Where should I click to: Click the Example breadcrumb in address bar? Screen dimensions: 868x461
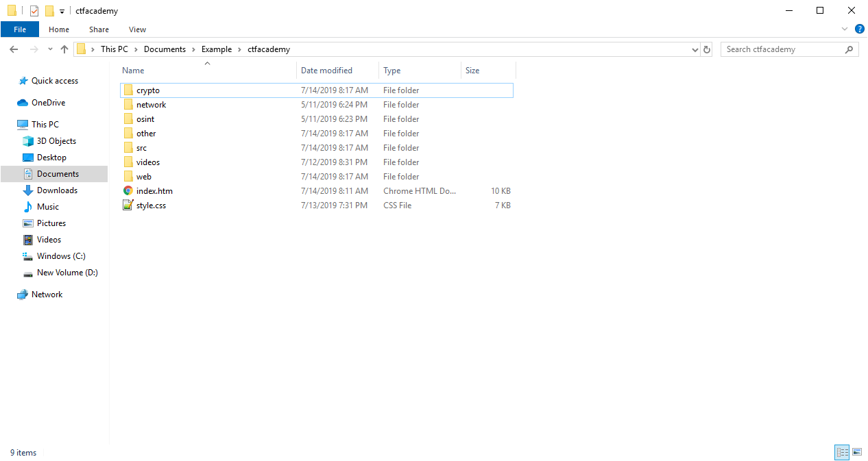[x=216, y=49]
